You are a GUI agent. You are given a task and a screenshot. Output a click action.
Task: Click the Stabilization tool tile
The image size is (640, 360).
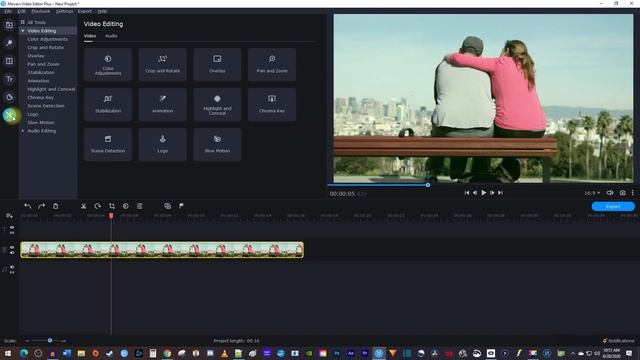pos(108,104)
